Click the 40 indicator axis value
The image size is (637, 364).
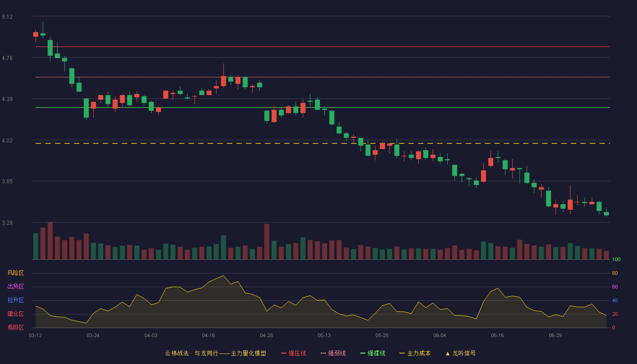pos(615,301)
